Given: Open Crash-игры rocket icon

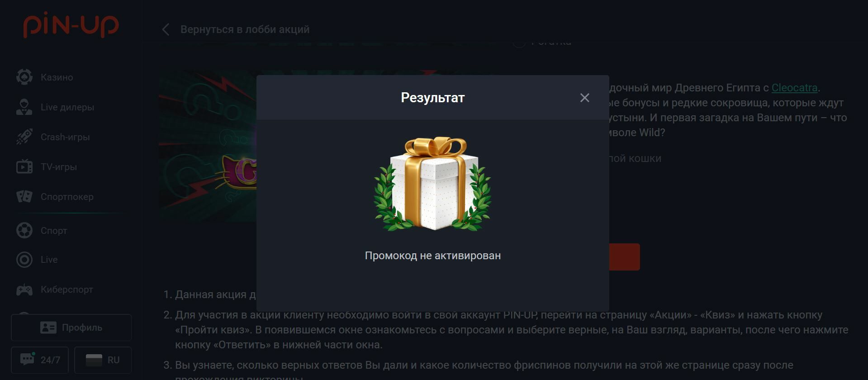Looking at the screenshot, I should pos(24,137).
